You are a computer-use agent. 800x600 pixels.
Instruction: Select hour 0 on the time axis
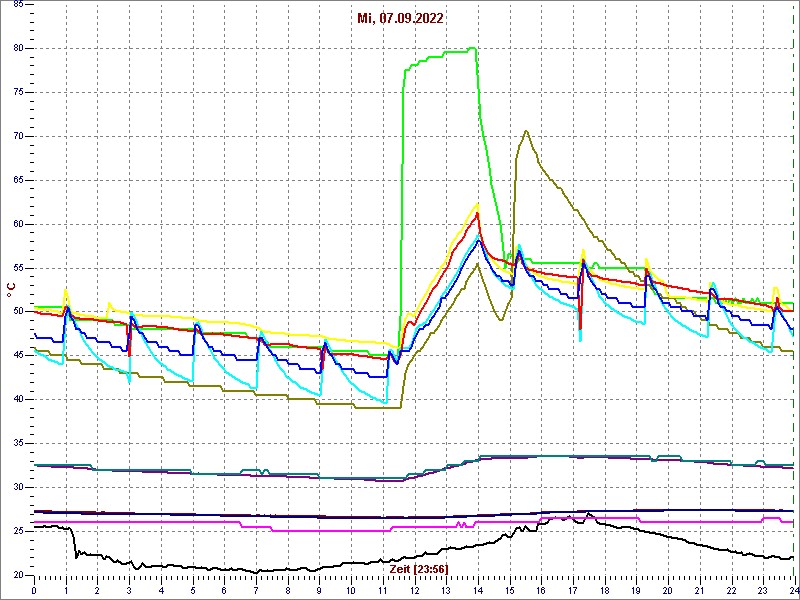pos(34,590)
